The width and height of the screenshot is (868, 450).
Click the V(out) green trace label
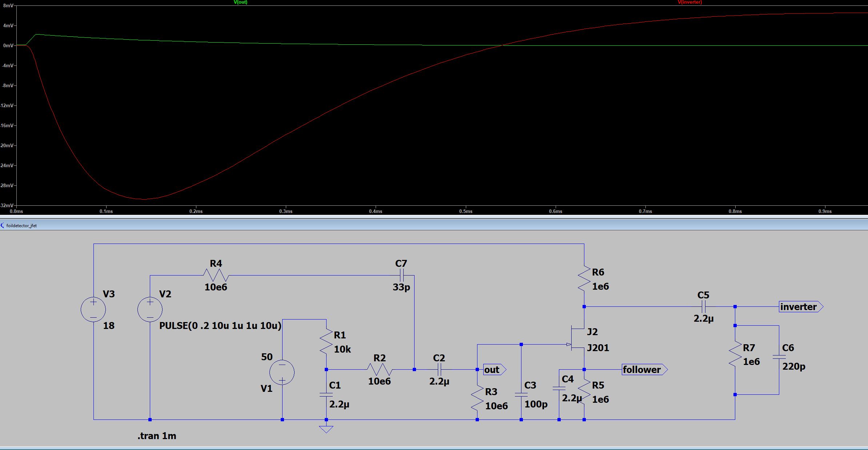(x=240, y=2)
